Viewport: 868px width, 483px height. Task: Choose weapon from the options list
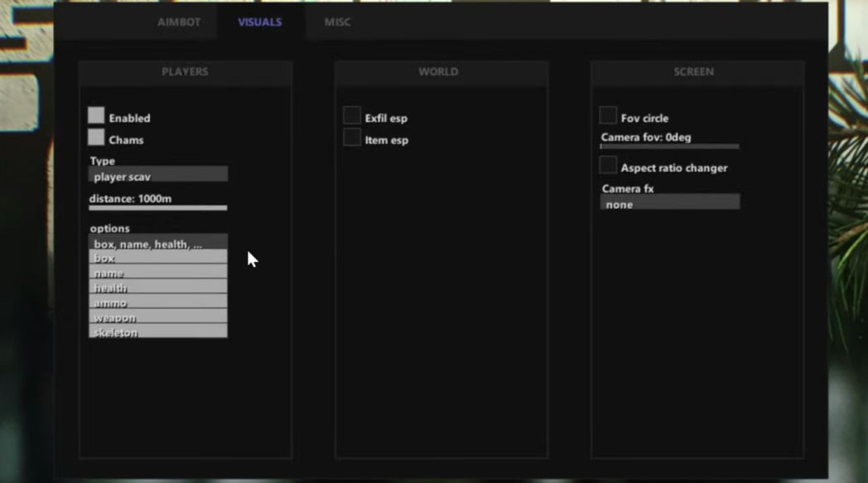[157, 317]
